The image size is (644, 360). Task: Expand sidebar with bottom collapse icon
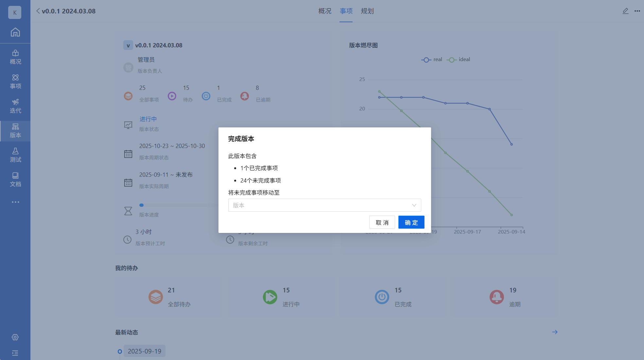pyautogui.click(x=15, y=353)
